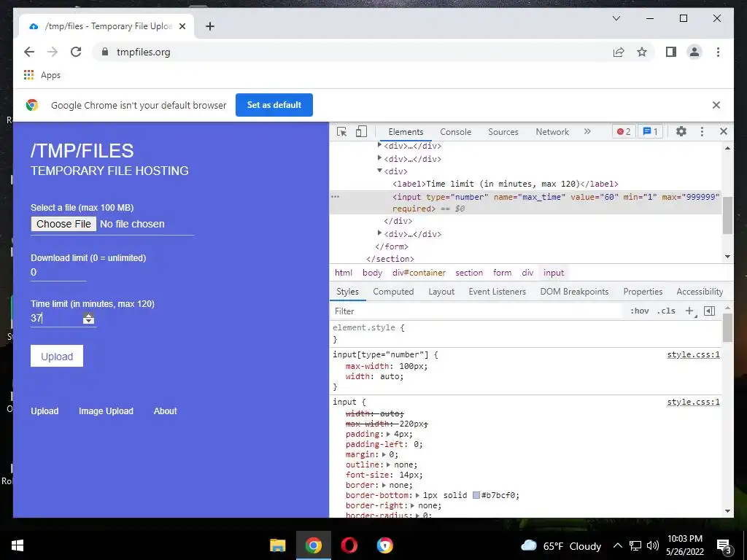Dismiss the default browser notification bar

tap(716, 105)
